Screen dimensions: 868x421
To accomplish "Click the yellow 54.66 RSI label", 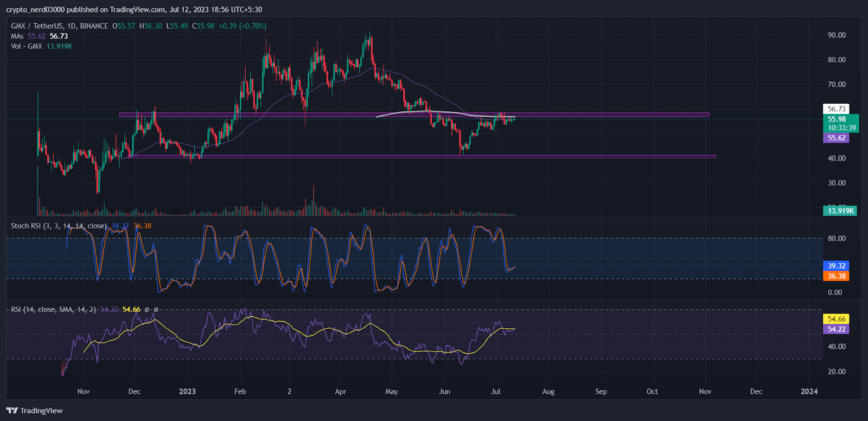I will 836,319.
